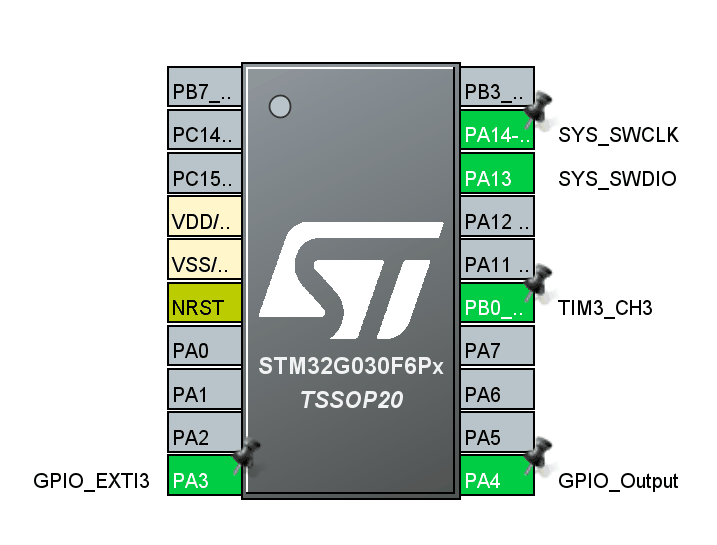Click the VSS ground pin
Viewport: 717px width, 545px height.
204,260
